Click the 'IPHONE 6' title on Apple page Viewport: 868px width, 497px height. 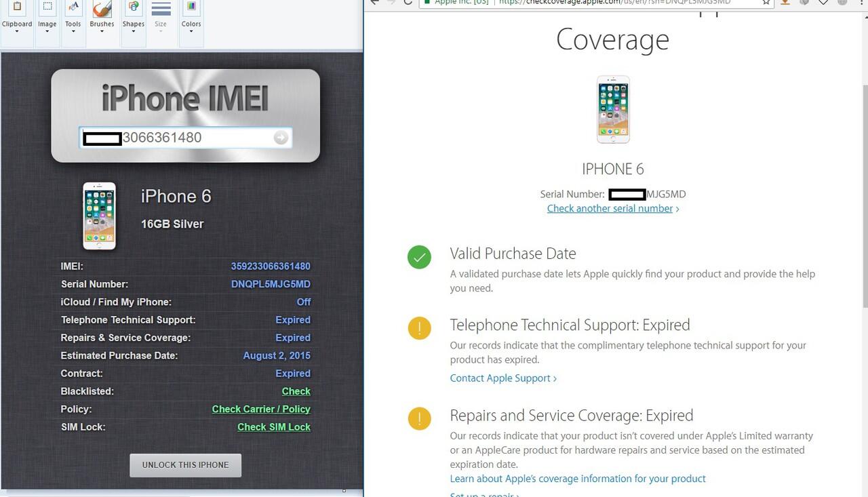[613, 169]
